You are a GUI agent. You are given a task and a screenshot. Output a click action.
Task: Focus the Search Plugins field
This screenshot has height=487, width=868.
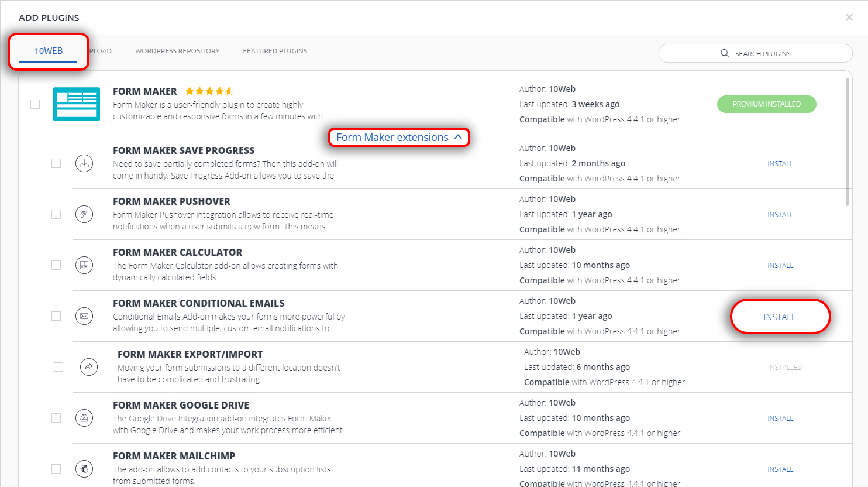[755, 53]
